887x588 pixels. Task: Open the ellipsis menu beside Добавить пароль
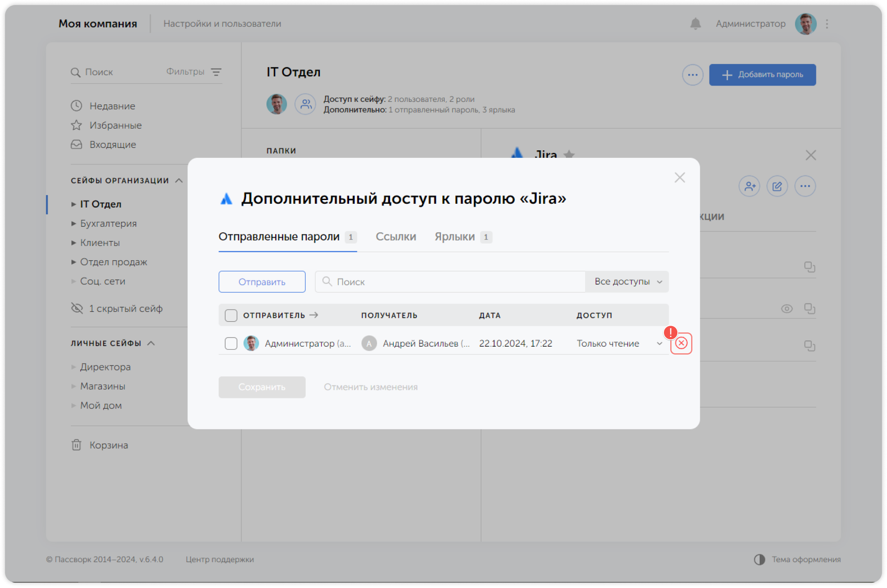692,75
